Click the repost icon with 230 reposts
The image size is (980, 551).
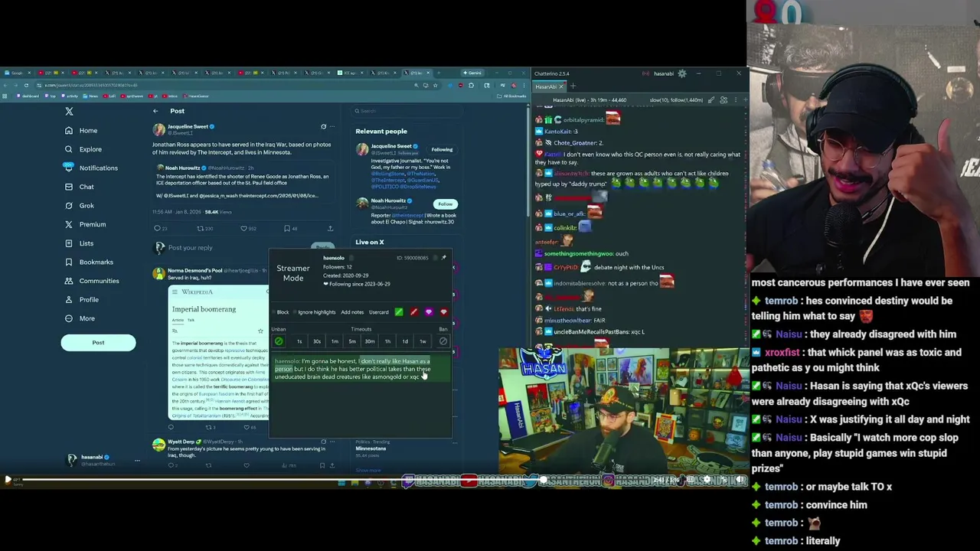click(204, 228)
